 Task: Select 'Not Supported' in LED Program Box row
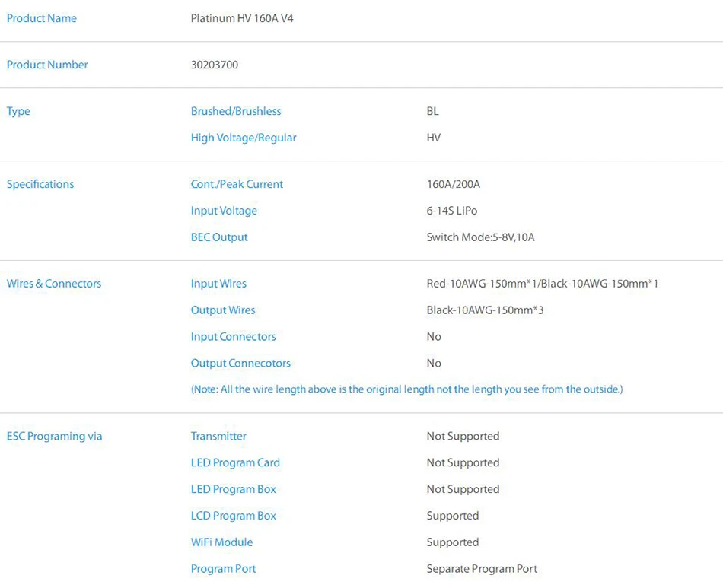[463, 489]
